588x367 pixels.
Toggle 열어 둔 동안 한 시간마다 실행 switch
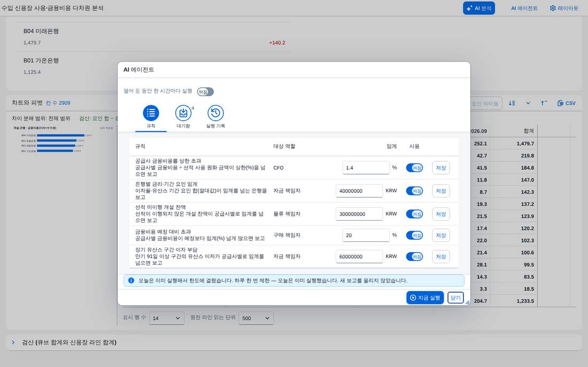click(205, 92)
